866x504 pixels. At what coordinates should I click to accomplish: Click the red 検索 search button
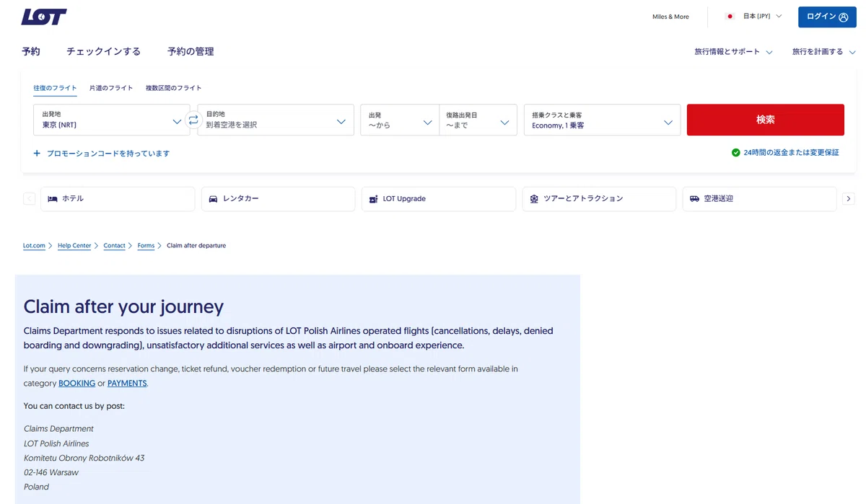click(765, 120)
